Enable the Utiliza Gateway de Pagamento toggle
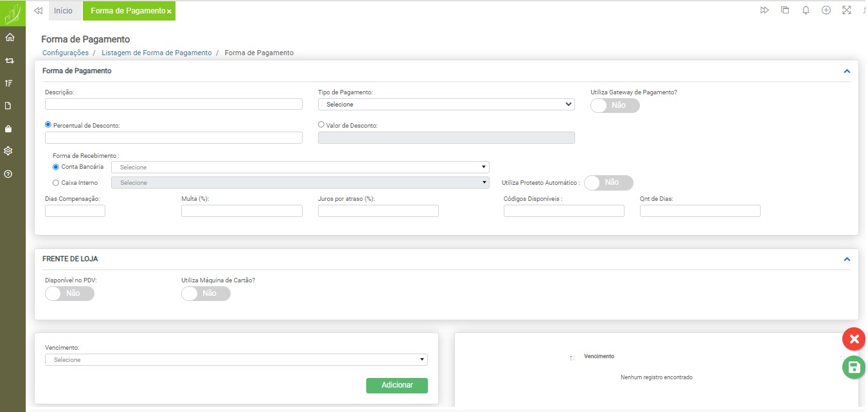This screenshot has height=412, width=868. [x=615, y=105]
